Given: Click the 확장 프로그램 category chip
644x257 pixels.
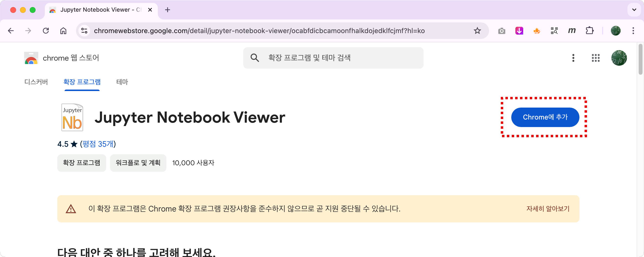Looking at the screenshot, I should [82, 163].
